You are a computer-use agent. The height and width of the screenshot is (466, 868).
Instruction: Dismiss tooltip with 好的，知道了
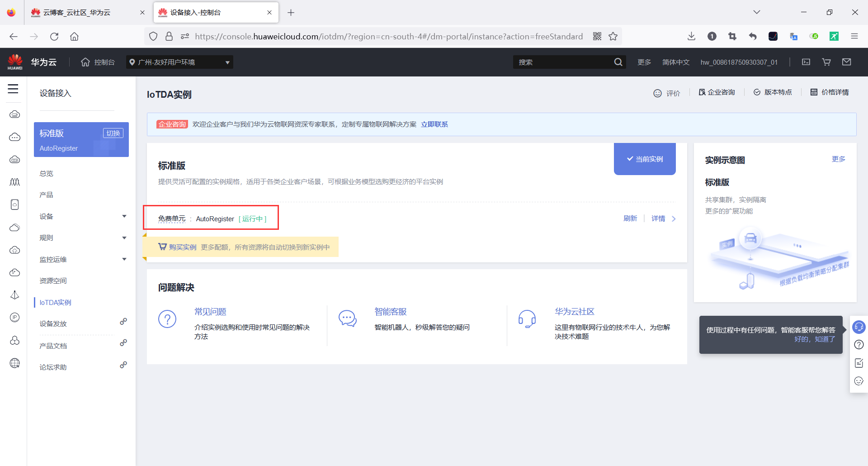[815, 339]
